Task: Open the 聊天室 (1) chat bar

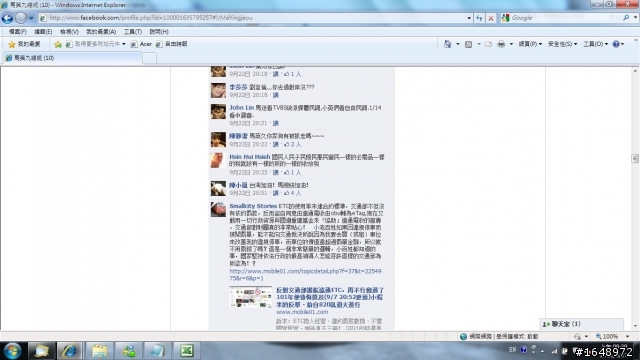Action: [x=581, y=324]
